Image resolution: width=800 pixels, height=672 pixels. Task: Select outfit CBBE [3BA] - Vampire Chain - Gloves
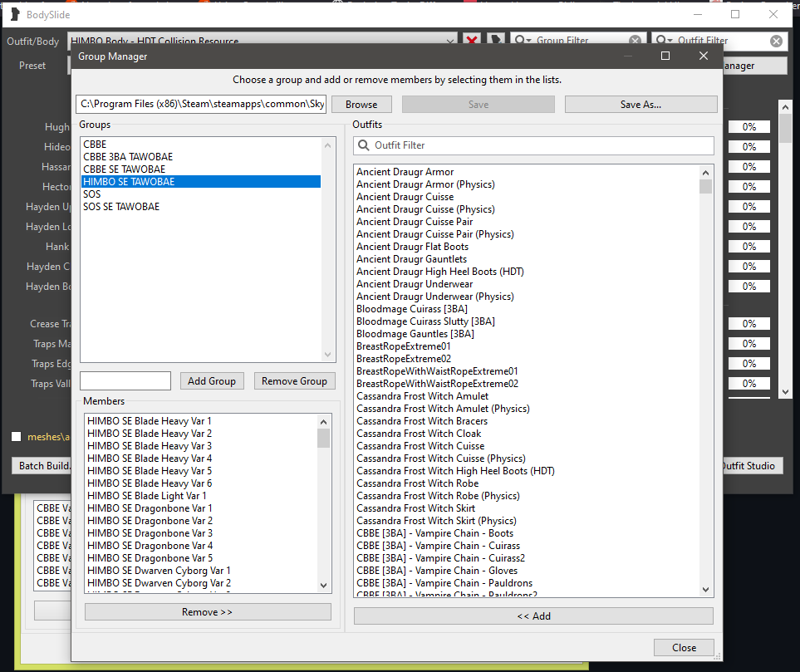click(527, 571)
